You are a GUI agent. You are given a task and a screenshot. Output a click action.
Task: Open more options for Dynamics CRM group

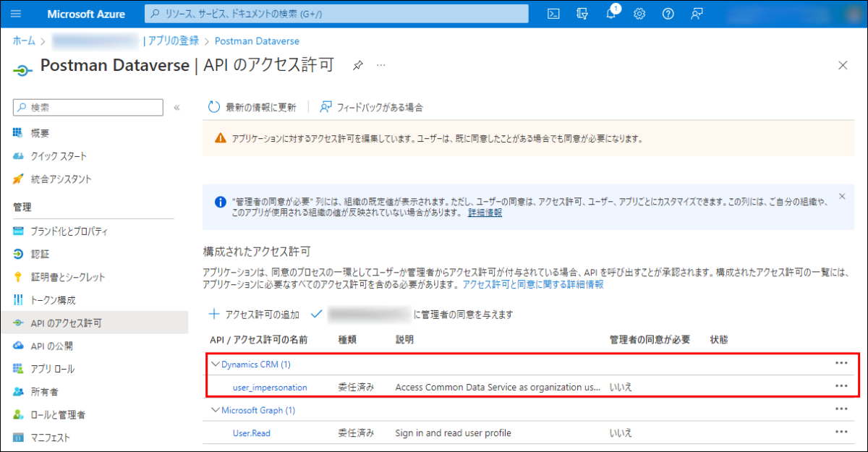pyautogui.click(x=841, y=364)
